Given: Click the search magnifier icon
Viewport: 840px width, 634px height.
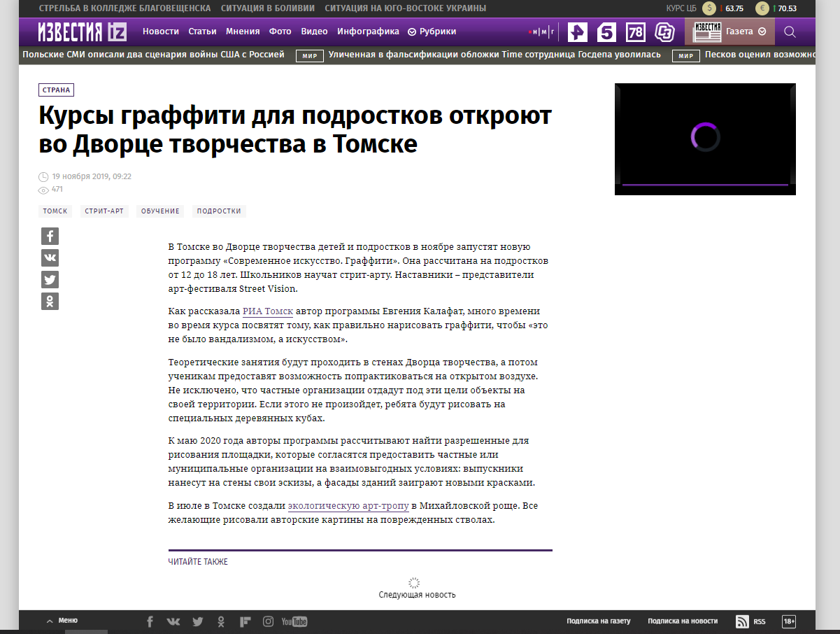Looking at the screenshot, I should coord(790,31).
